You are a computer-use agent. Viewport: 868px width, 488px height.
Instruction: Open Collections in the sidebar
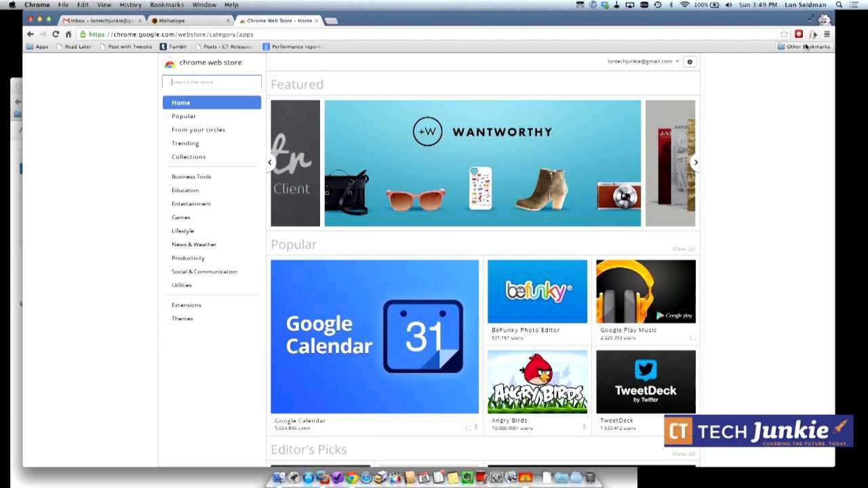pos(189,157)
